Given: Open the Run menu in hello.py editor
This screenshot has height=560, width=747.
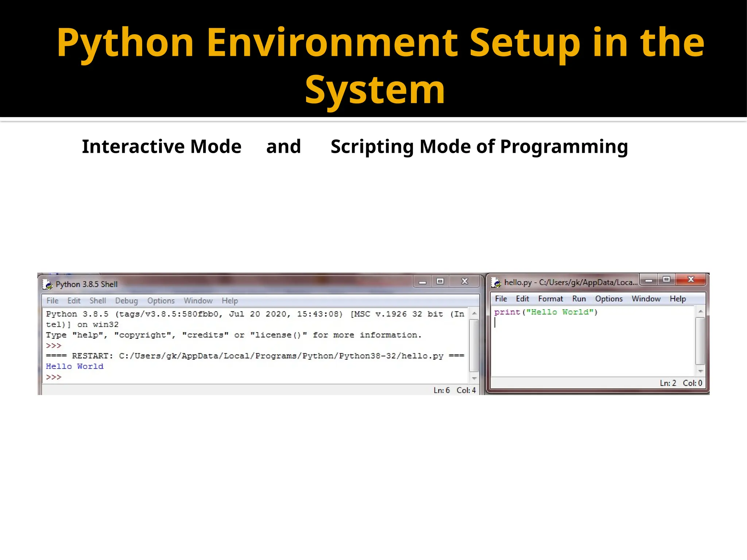Looking at the screenshot, I should tap(579, 299).
